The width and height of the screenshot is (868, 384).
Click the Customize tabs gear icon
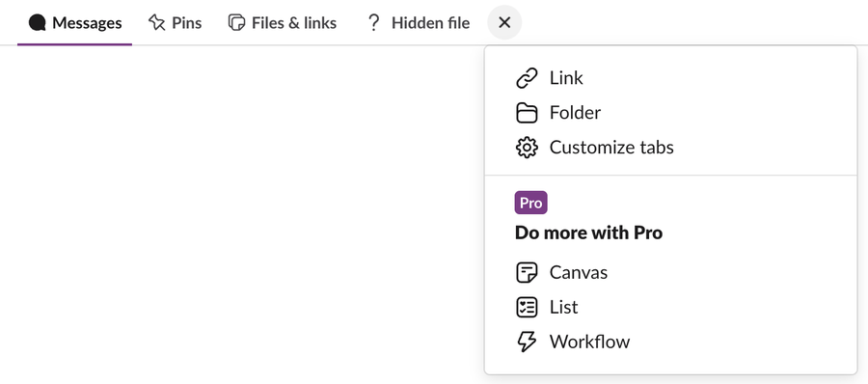[x=527, y=148]
